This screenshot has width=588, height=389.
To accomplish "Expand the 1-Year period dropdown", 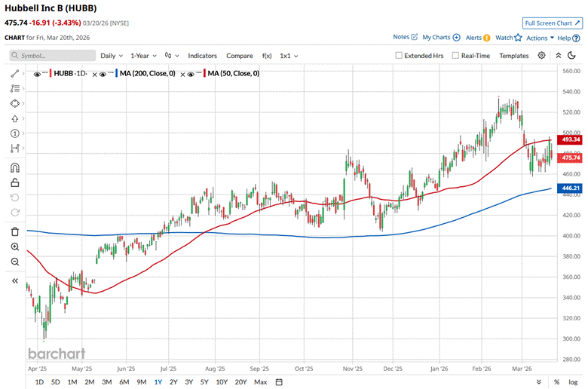I will click(x=143, y=56).
